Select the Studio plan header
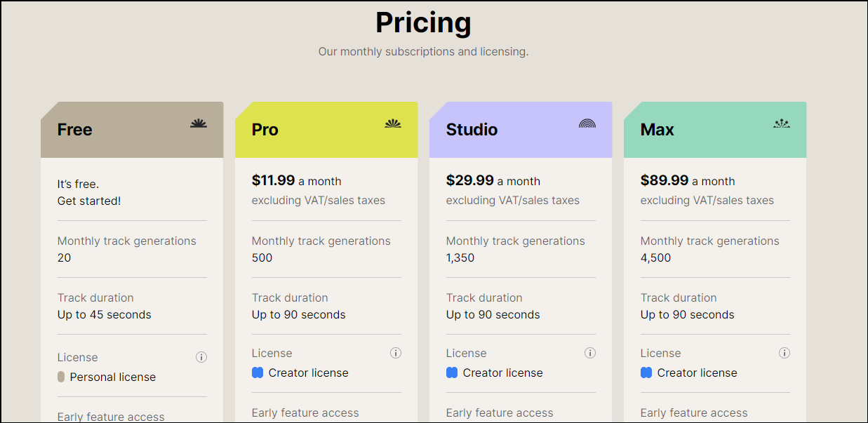This screenshot has width=868, height=423. coord(472,130)
